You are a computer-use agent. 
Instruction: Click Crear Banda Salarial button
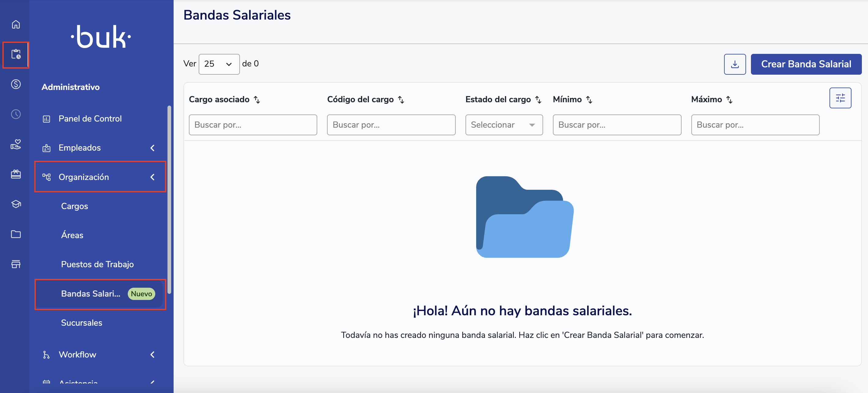point(806,64)
